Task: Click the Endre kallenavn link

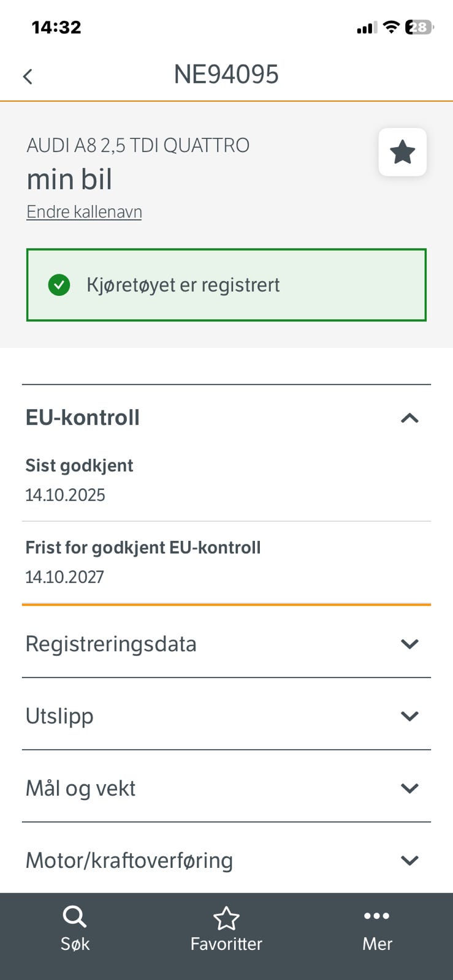Action: point(84,212)
